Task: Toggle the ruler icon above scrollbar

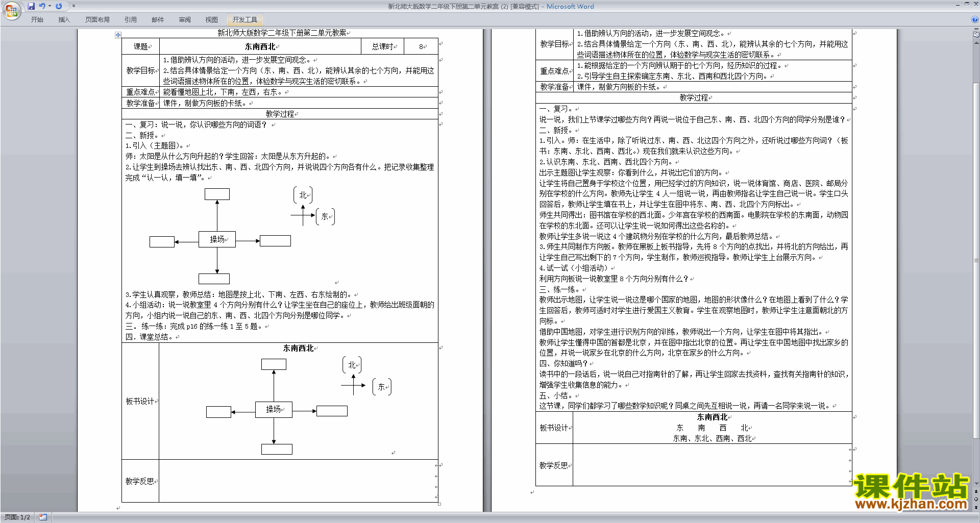Action: pyautogui.click(x=976, y=35)
